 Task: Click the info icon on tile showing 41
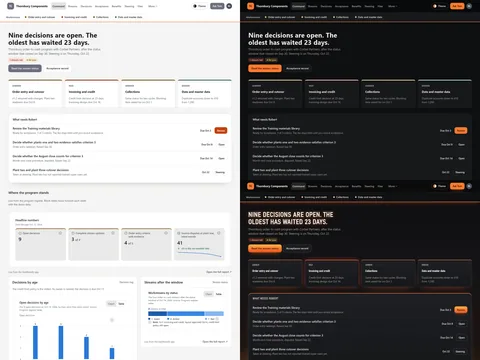[x=219, y=233]
